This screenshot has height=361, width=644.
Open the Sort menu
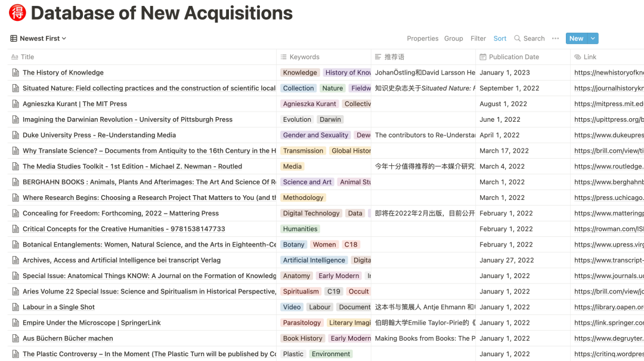(500, 38)
